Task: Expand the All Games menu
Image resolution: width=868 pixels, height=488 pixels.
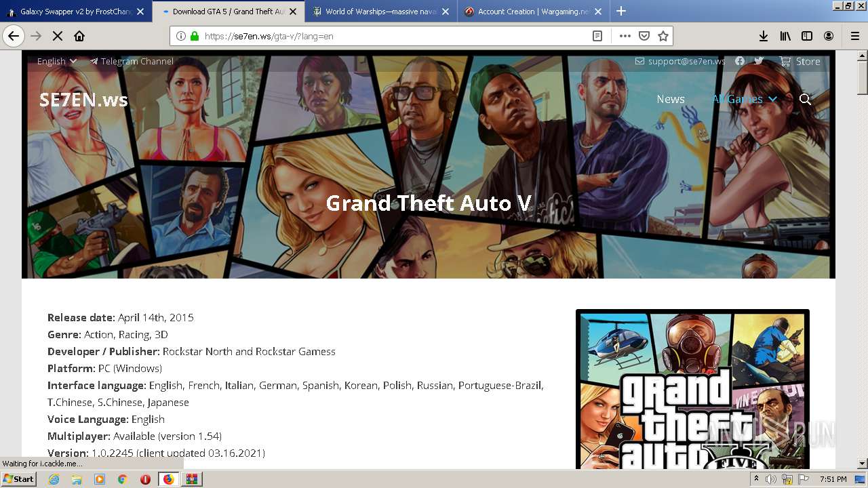Action: (744, 99)
